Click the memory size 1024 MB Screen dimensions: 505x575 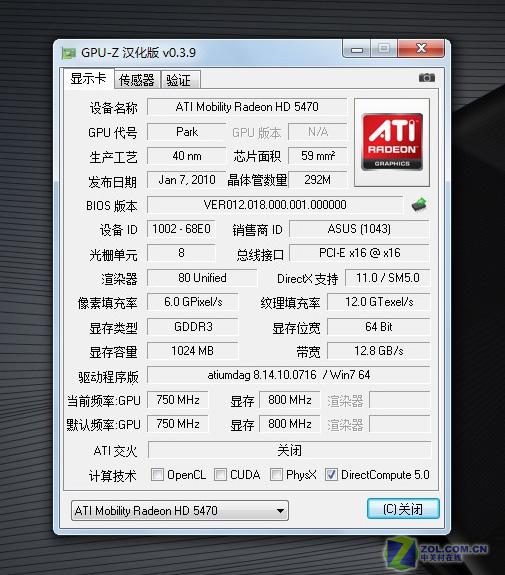pos(193,351)
